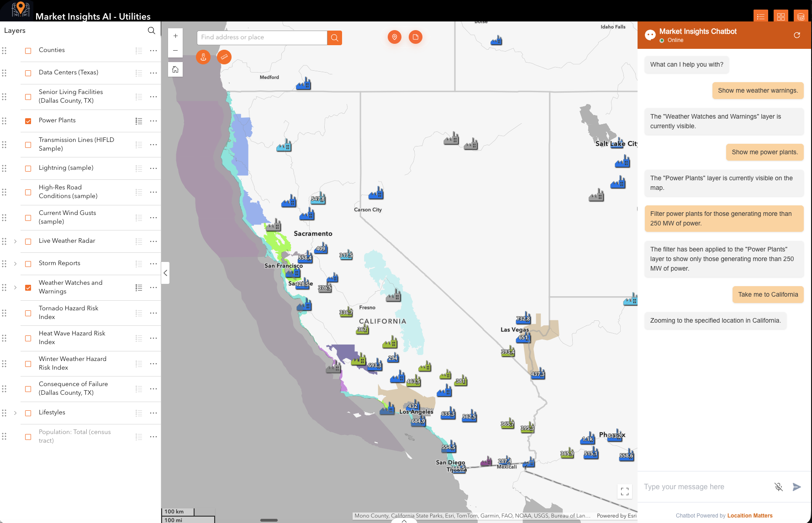Image resolution: width=812 pixels, height=523 pixels.
Task: Expand the Live Weather Radar group
Action: click(x=16, y=241)
